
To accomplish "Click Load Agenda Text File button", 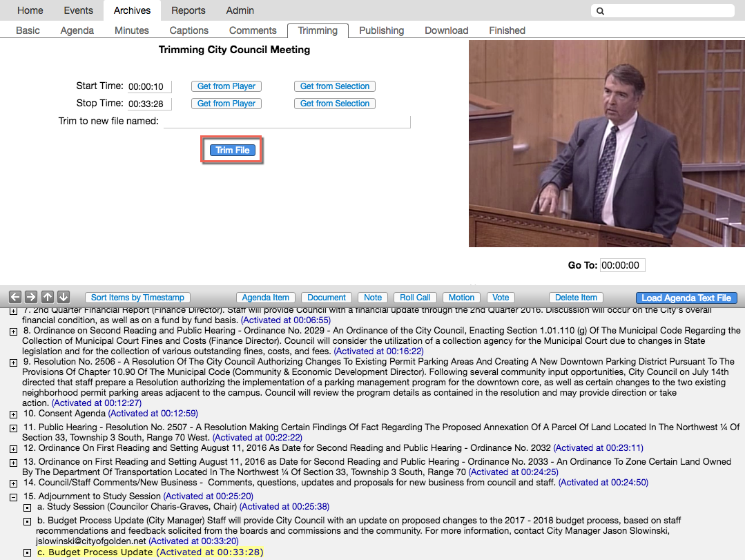I will pos(686,298).
